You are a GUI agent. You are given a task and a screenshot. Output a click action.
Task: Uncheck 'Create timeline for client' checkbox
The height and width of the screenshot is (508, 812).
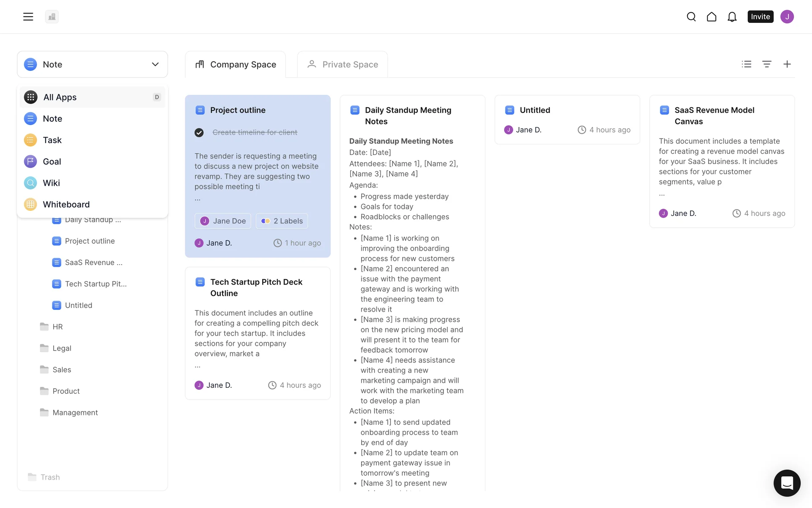tap(199, 133)
